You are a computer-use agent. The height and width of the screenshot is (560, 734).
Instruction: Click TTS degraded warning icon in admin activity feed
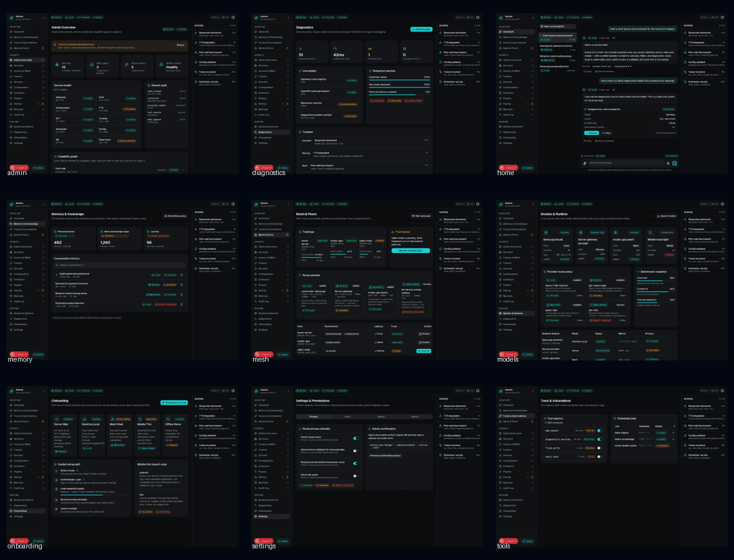[196, 43]
